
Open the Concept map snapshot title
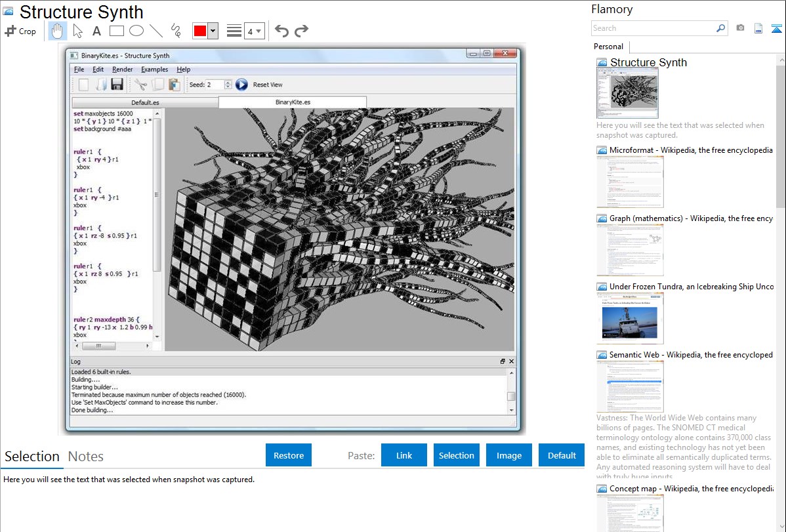point(692,489)
